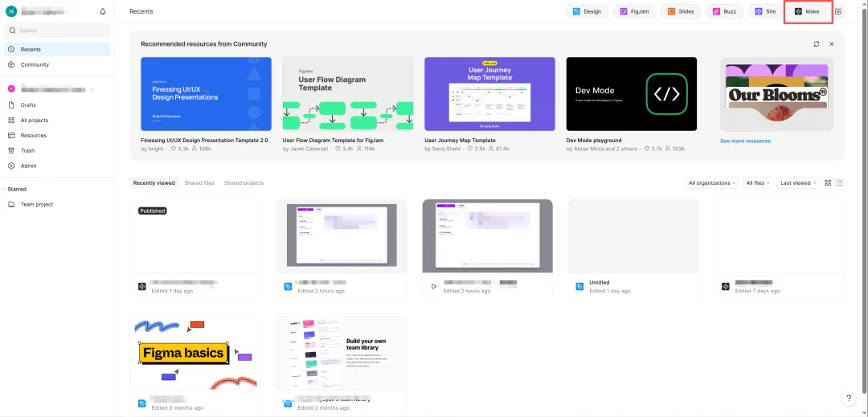Open All files filter dropdown
The width and height of the screenshot is (868, 417).
point(758,183)
